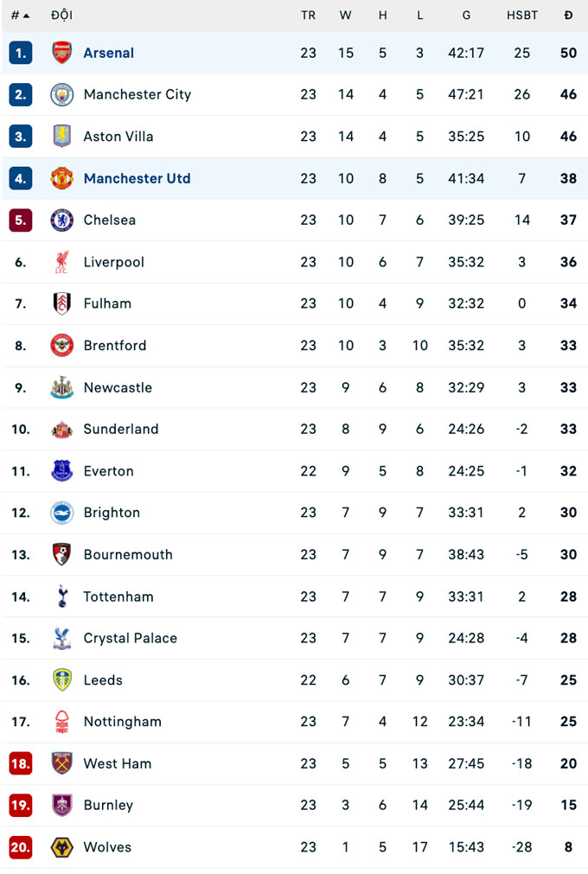Open the Arsenal team name link

coord(108,53)
